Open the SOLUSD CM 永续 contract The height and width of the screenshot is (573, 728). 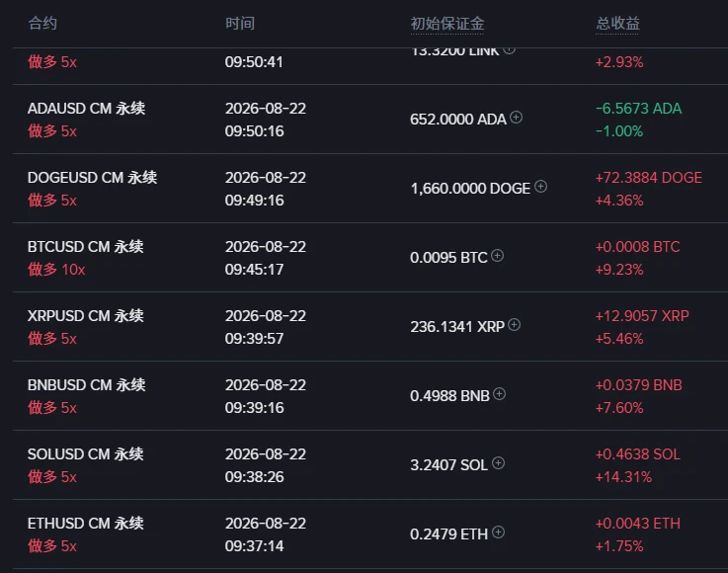point(85,454)
